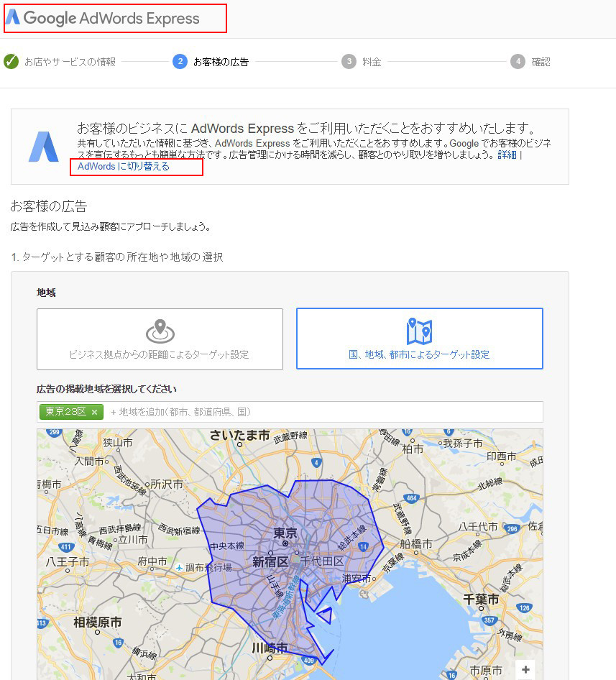Click 千葉市 label on the map
Viewport: 616px width, 680px height.
point(481,599)
